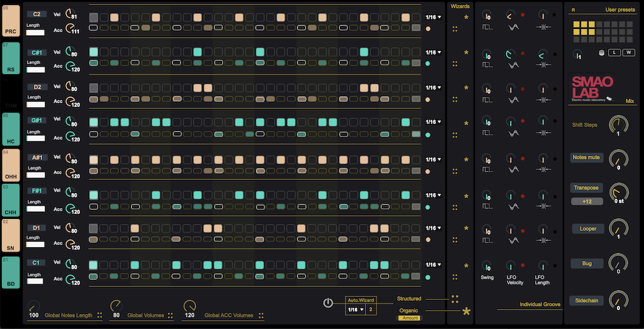Click the Length slider of the PRC row
644x329 pixels.
pos(35,33)
